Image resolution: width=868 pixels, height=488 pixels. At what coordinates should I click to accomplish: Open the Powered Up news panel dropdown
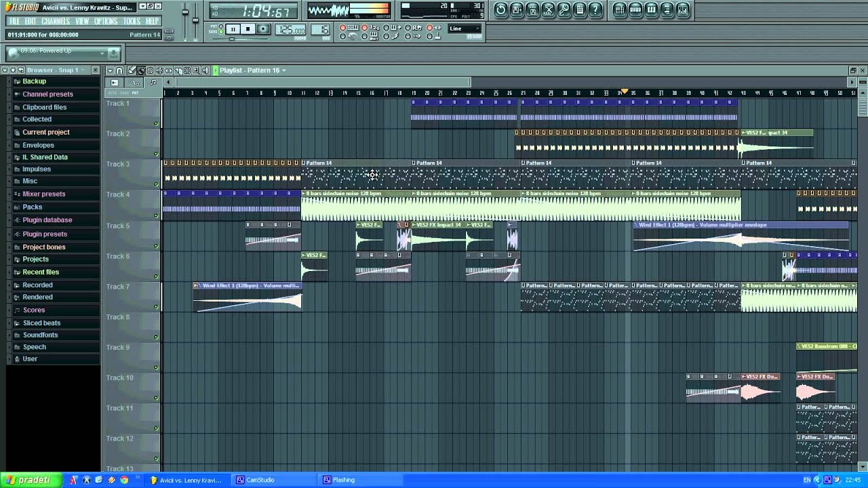tap(102, 53)
